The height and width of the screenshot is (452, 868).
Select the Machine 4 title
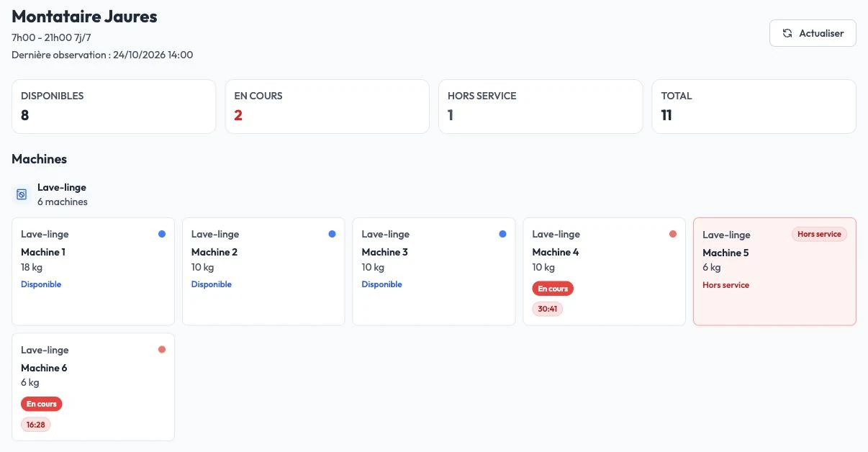click(x=556, y=252)
